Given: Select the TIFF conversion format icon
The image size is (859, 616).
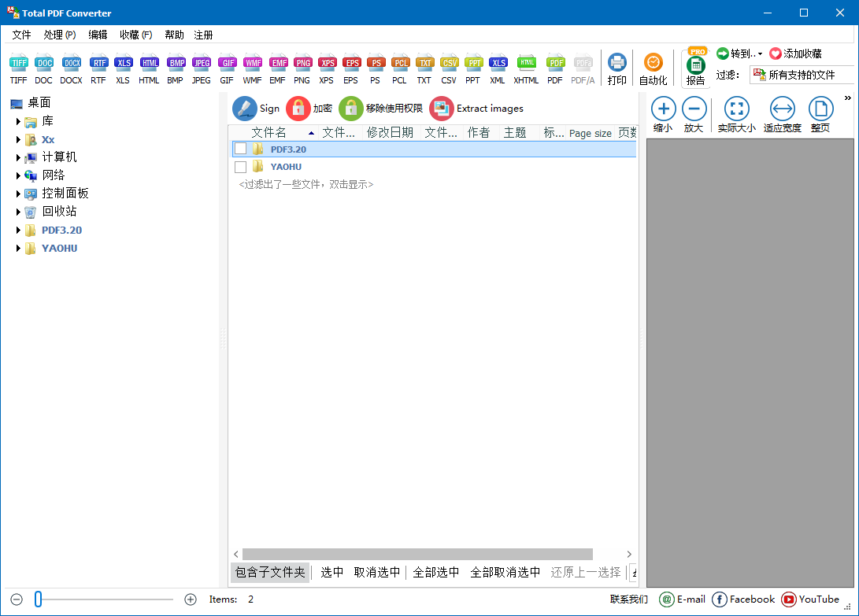Looking at the screenshot, I should [x=18, y=64].
